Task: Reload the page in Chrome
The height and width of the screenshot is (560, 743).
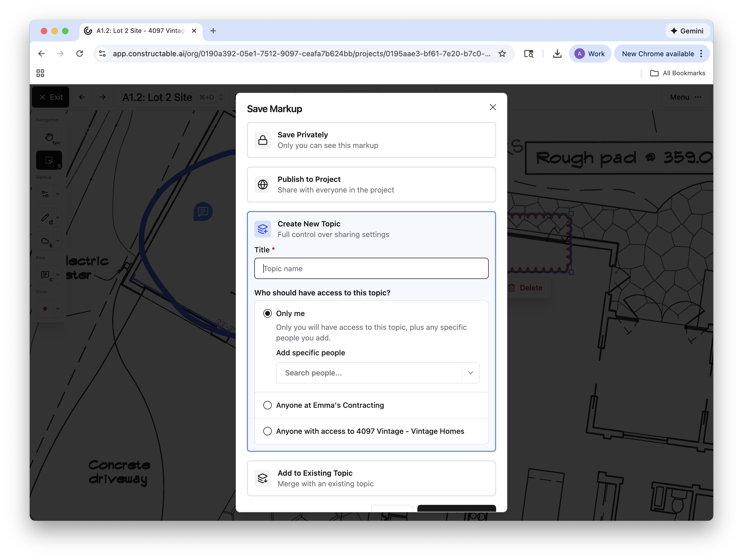Action: coord(80,54)
